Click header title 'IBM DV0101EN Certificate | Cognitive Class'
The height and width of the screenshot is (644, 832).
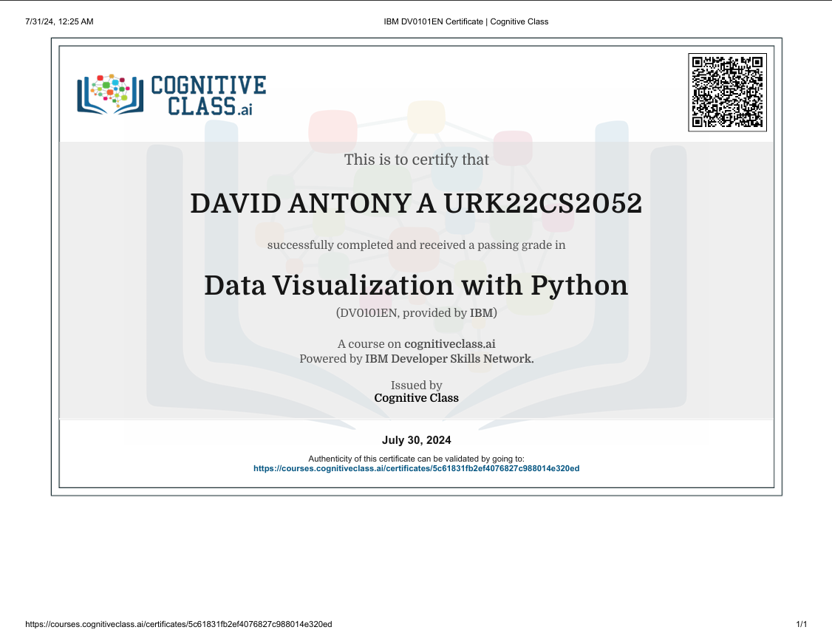pos(466,21)
